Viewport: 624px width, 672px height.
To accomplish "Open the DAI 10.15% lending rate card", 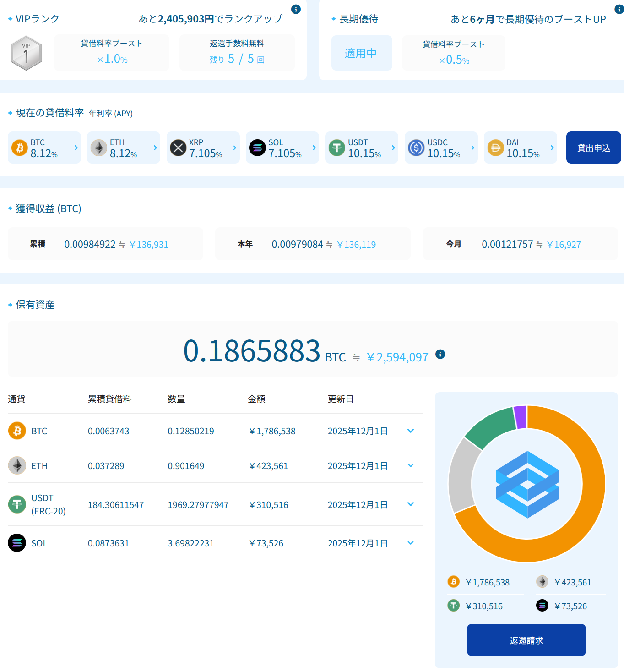I will (x=520, y=148).
